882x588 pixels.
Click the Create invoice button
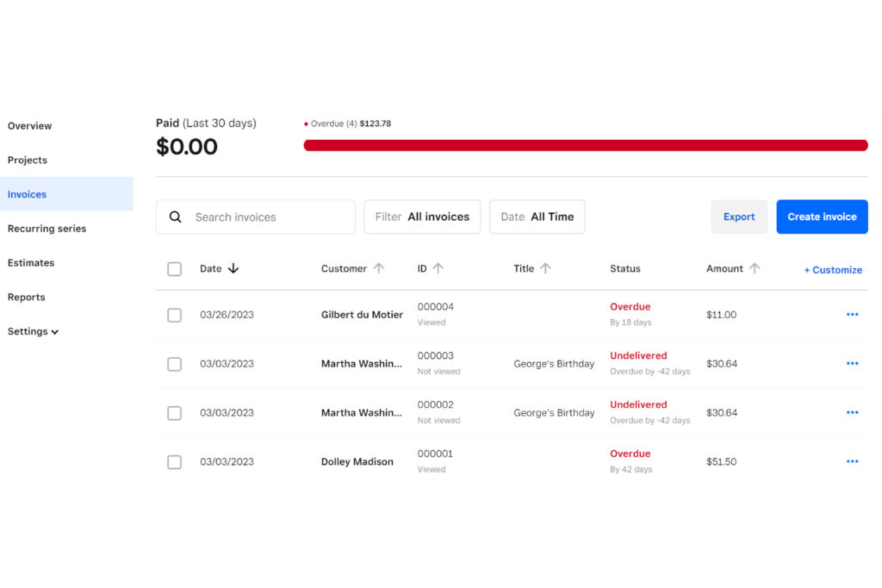pyautogui.click(x=822, y=217)
